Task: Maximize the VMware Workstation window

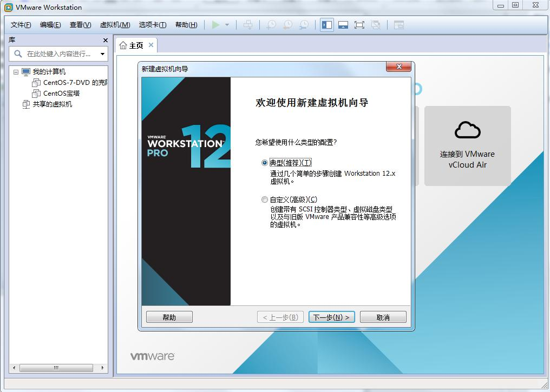Action: 515,5
